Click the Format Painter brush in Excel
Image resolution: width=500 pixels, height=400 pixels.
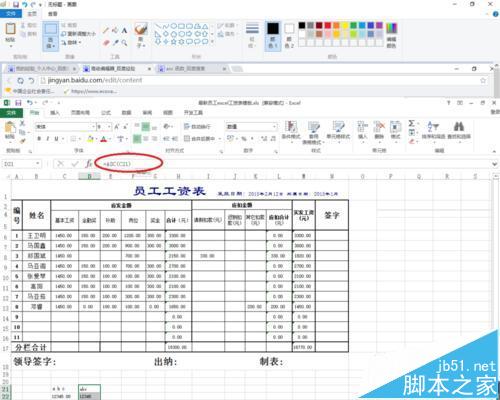[x=22, y=141]
